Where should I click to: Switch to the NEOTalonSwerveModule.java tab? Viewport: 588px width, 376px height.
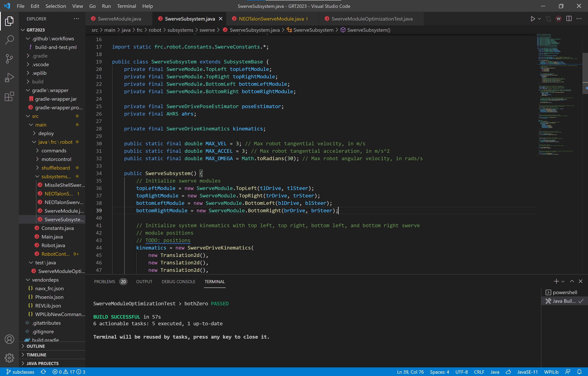[x=273, y=19]
